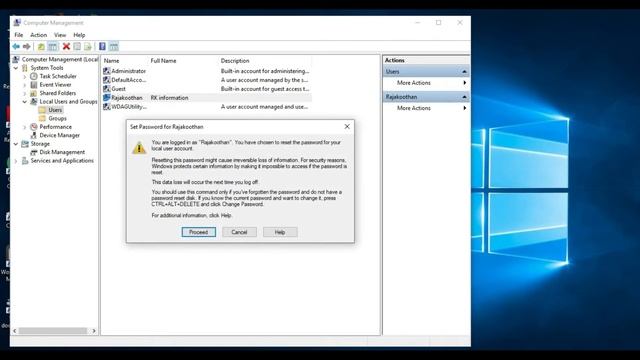Click the Properties toolbar icon
Image resolution: width=640 pixels, height=360 pixels.
(x=77, y=47)
